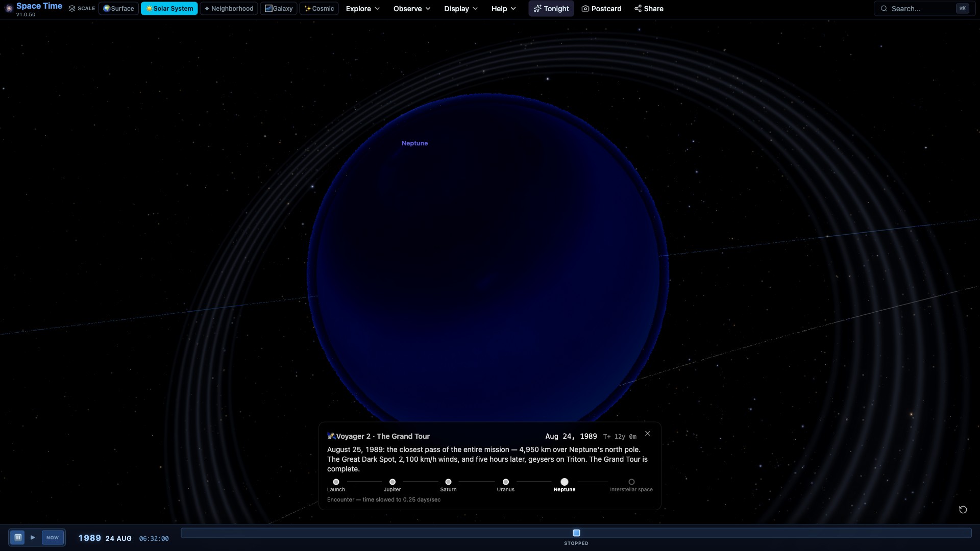The width and height of the screenshot is (980, 551).
Task: Click the Voyager 2 spacecraft icon
Action: (331, 436)
